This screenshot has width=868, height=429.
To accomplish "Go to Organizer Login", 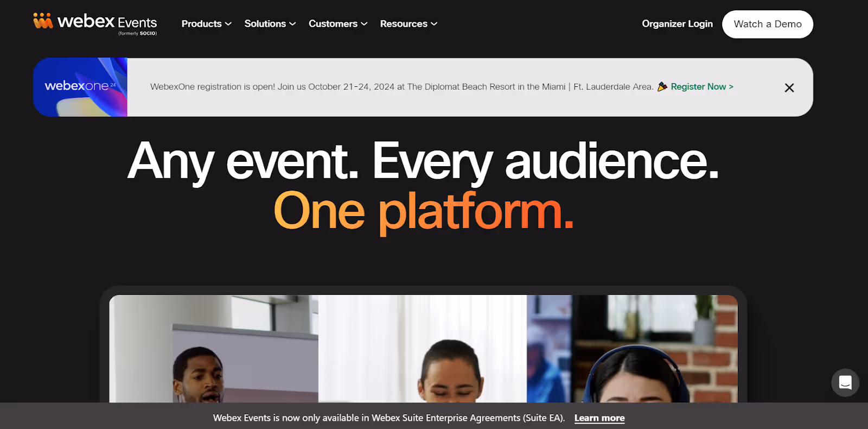I will tap(677, 24).
